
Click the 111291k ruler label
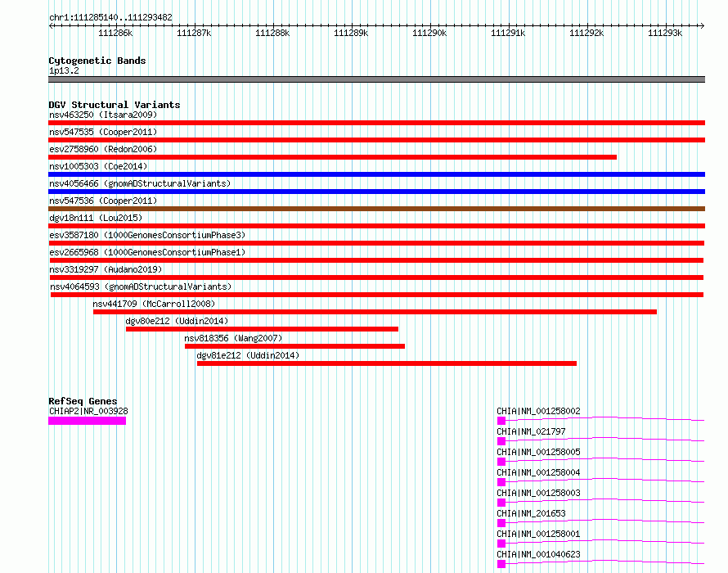[508, 33]
